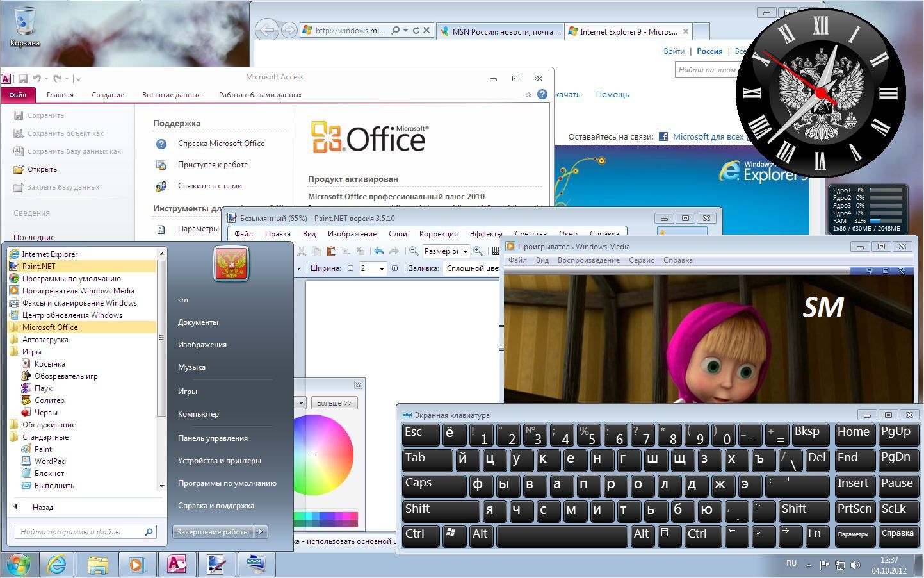924x578 pixels.
Task: Toggle left Ctrl key on on-screen keyboard
Action: [421, 536]
